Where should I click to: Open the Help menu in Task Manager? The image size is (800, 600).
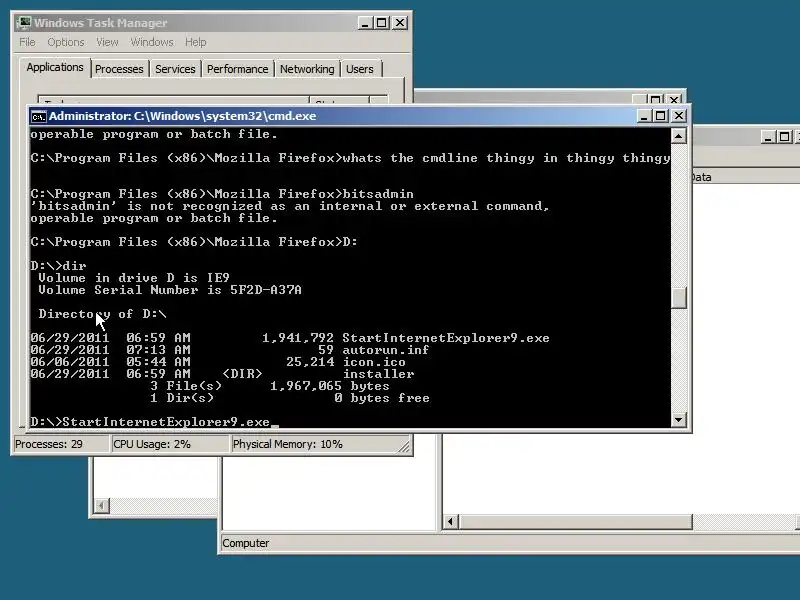tap(195, 42)
